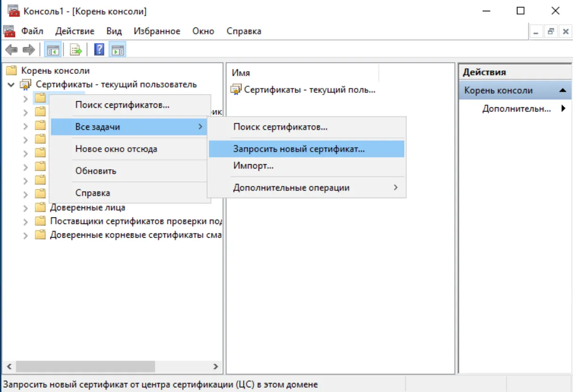Viewport: 573px width, 392px height.
Task: Select Запросить новый сертификат in submenu
Action: point(307,149)
